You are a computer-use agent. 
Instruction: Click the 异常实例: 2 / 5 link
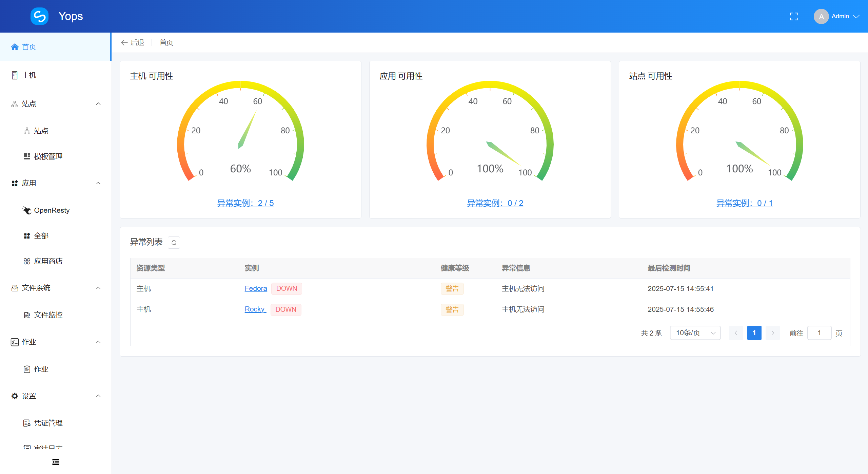[245, 203]
